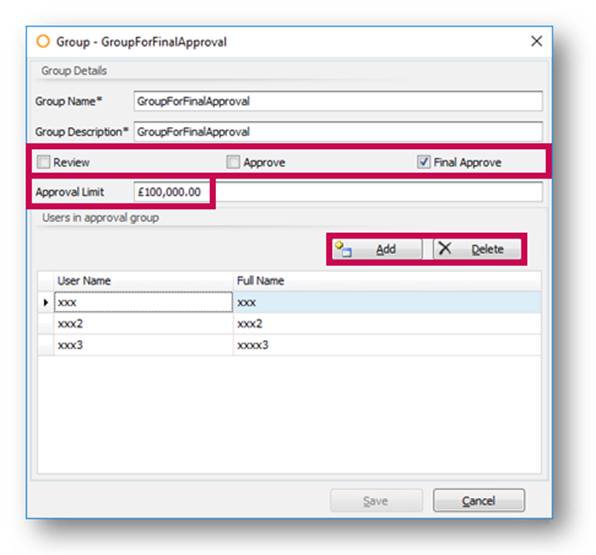This screenshot has height=555, width=596.
Task: Click the Group Description text field
Action: coord(338,132)
